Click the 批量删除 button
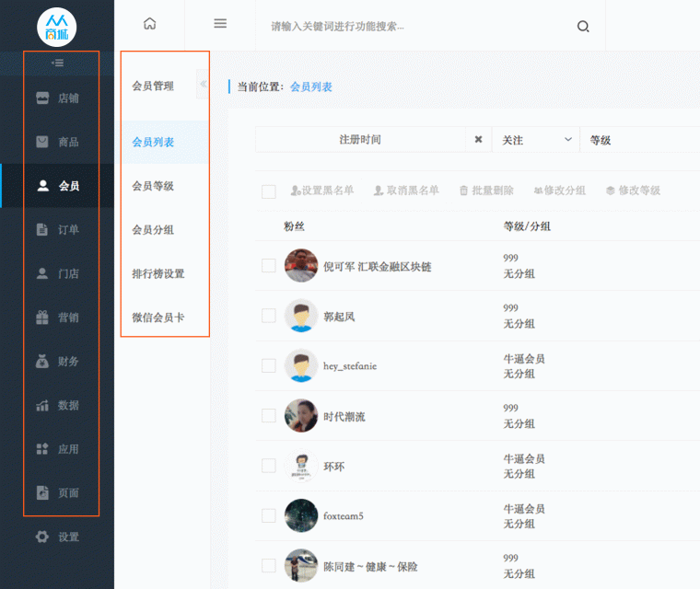The image size is (700, 589). coord(486,191)
